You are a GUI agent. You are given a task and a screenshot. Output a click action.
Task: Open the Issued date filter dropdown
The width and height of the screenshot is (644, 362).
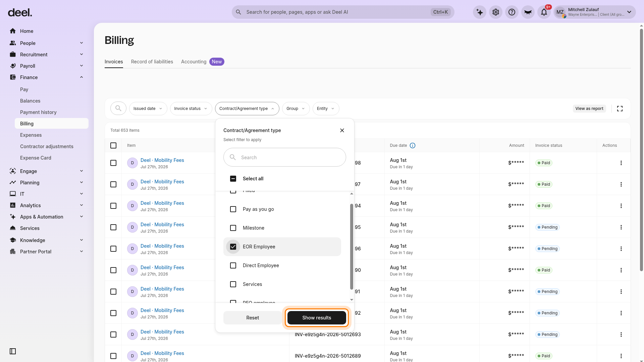point(148,109)
